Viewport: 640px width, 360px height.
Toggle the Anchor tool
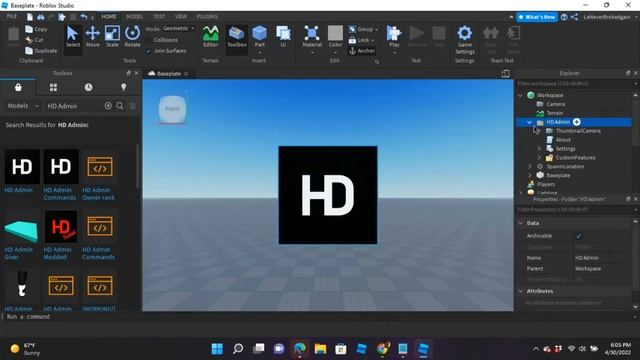(x=362, y=51)
